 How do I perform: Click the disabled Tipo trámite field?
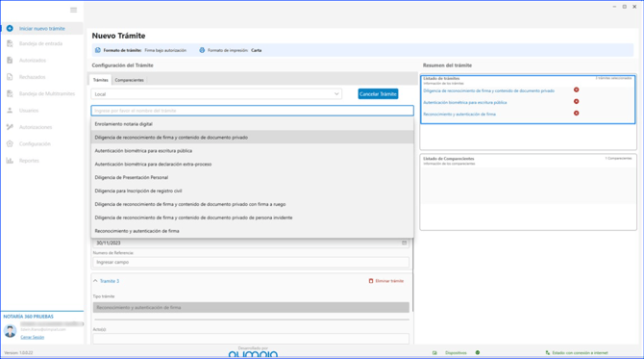coord(251,308)
